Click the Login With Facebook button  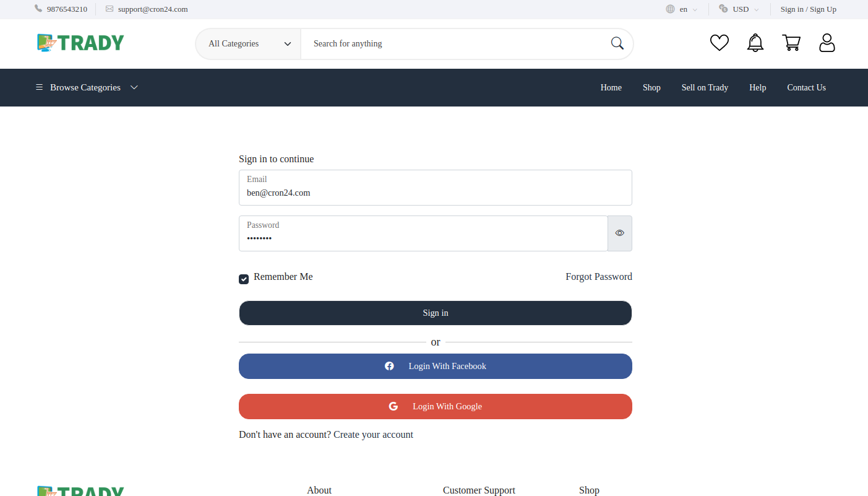click(x=435, y=366)
